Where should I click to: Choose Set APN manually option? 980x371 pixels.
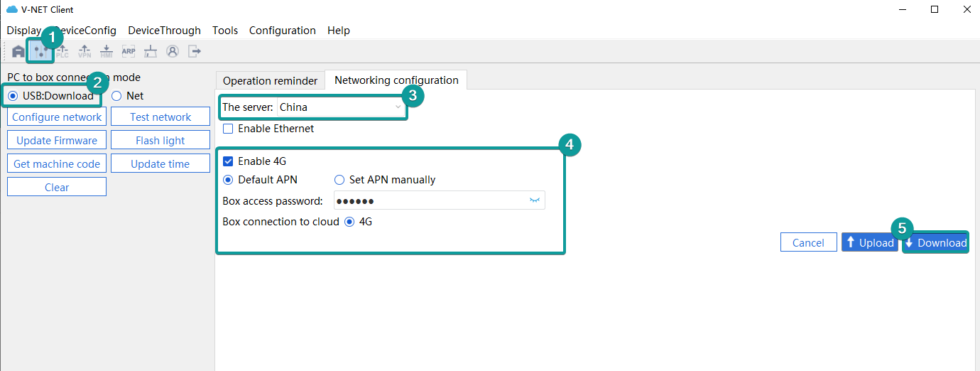(x=339, y=180)
